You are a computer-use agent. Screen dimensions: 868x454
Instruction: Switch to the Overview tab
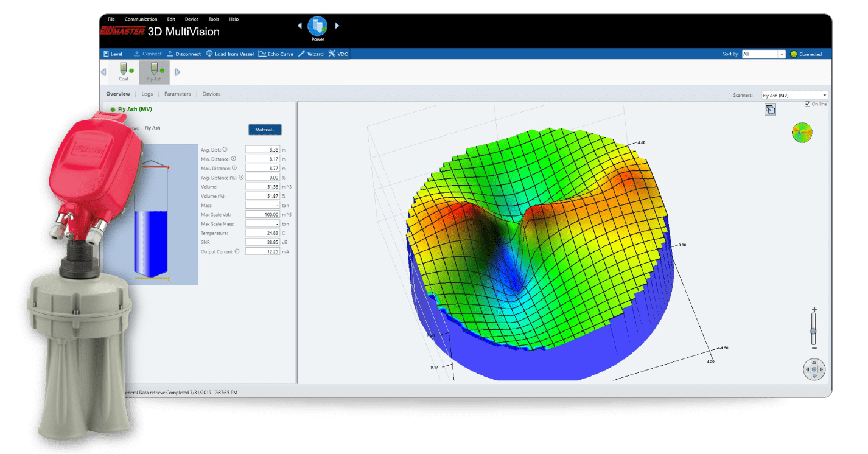tap(118, 94)
